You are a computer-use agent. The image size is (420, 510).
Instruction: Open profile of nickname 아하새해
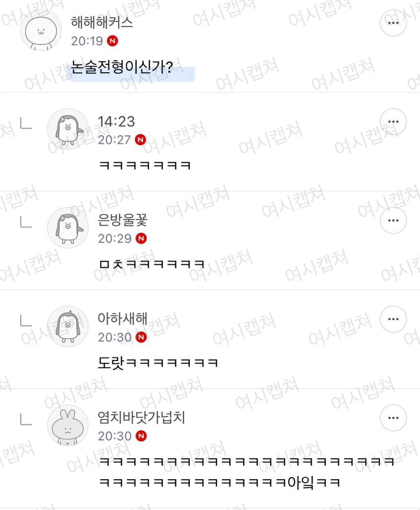(x=122, y=318)
